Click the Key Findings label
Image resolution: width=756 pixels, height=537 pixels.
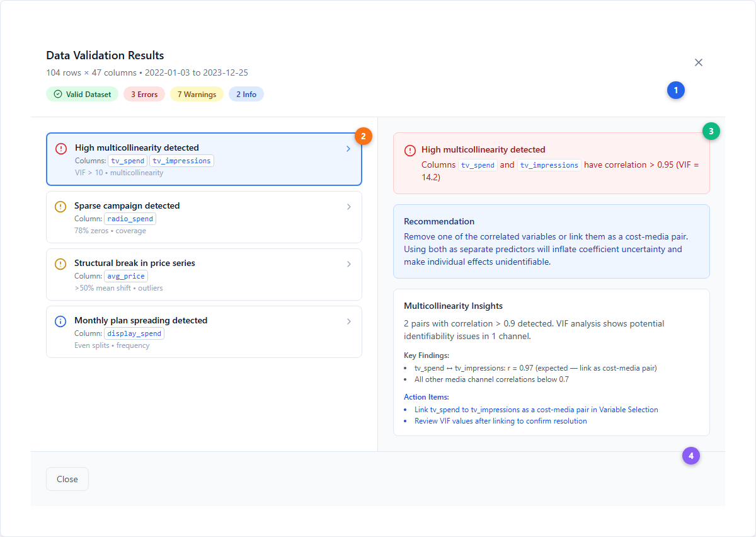click(425, 355)
